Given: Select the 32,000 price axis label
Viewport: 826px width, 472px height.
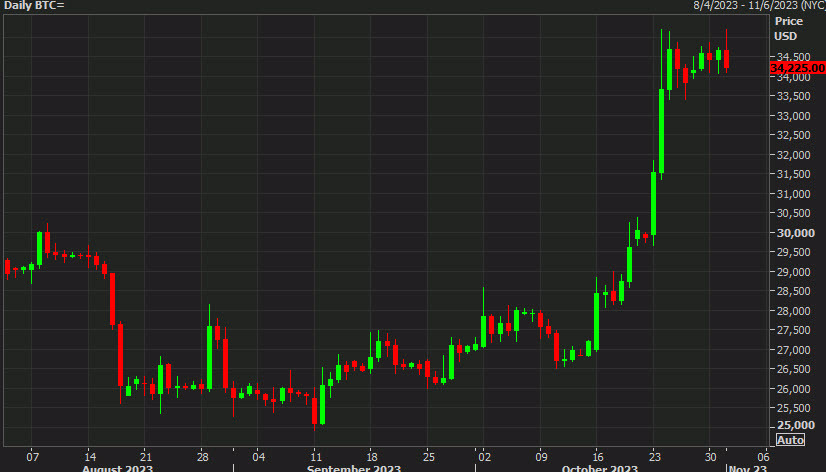Looking at the screenshot, I should coord(793,155).
